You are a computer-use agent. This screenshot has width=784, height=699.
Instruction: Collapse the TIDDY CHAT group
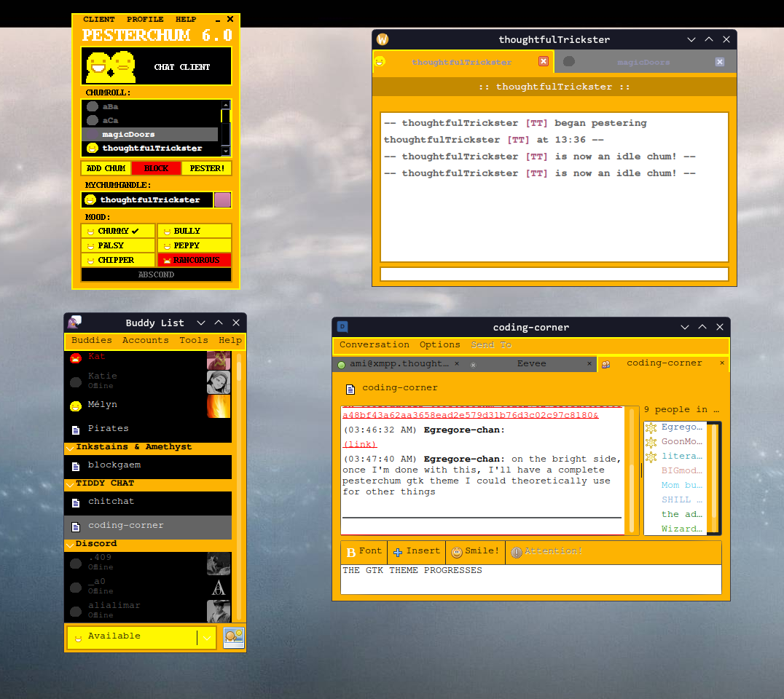[71, 483]
